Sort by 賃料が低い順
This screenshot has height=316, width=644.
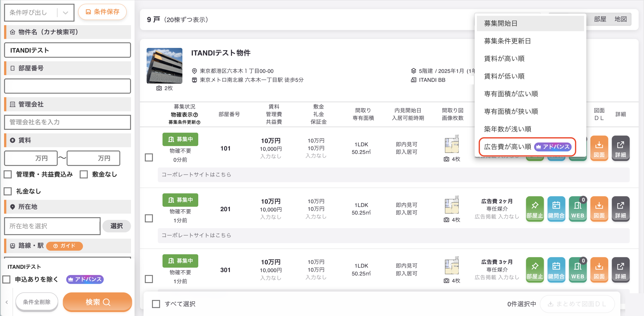point(530,76)
